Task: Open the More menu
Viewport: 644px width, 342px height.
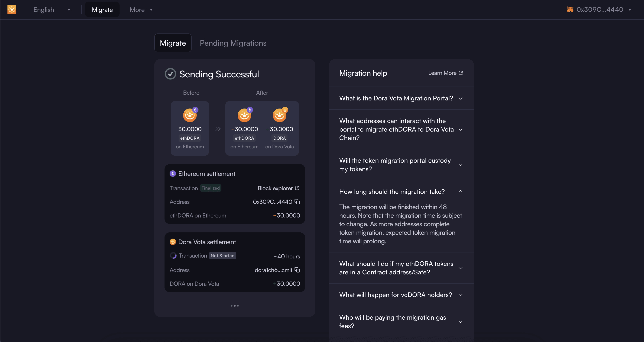Action: point(141,10)
